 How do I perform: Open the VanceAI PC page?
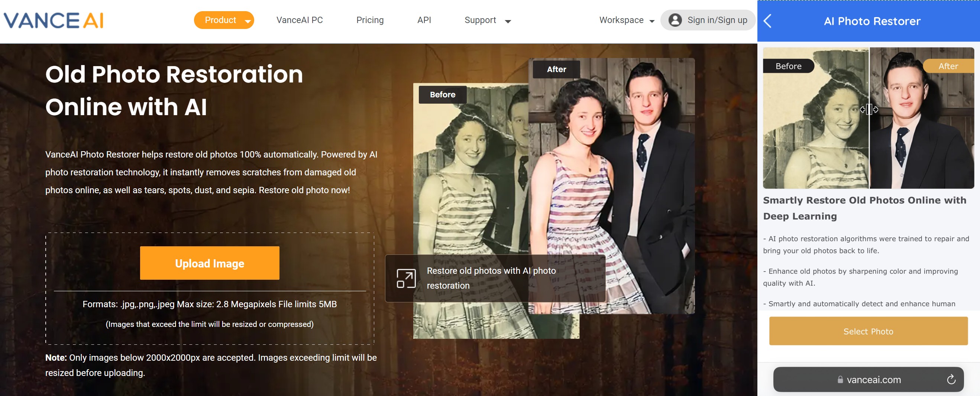click(300, 20)
